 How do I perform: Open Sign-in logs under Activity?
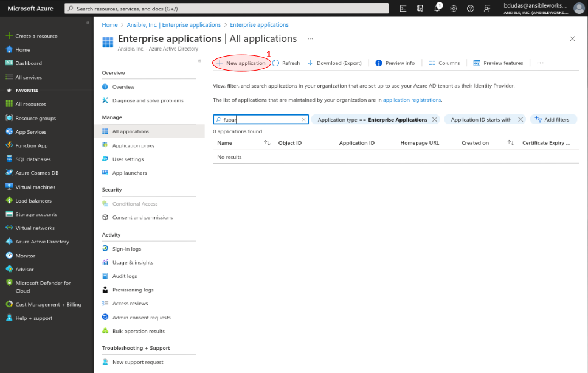click(x=127, y=248)
